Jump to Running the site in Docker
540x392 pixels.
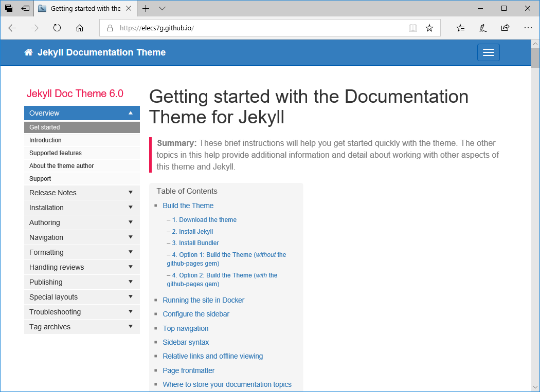tap(204, 300)
